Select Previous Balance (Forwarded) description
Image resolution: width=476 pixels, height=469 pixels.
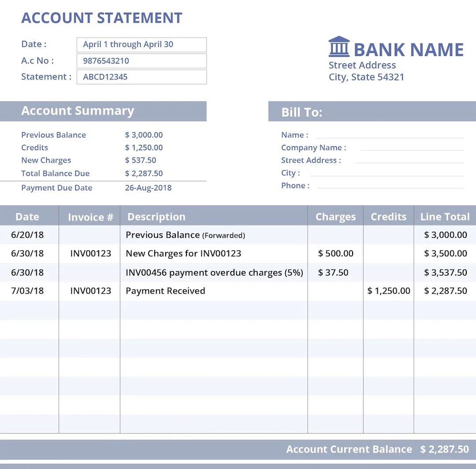185,235
